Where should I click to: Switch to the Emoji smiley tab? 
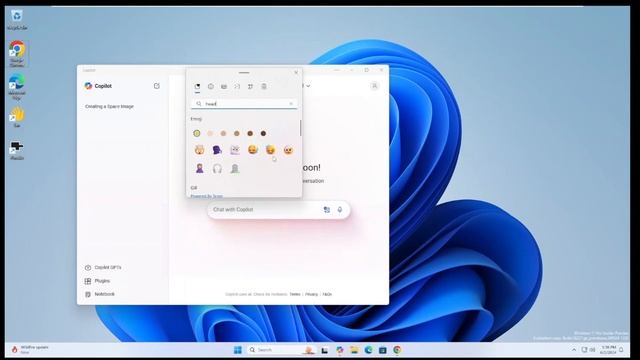211,87
